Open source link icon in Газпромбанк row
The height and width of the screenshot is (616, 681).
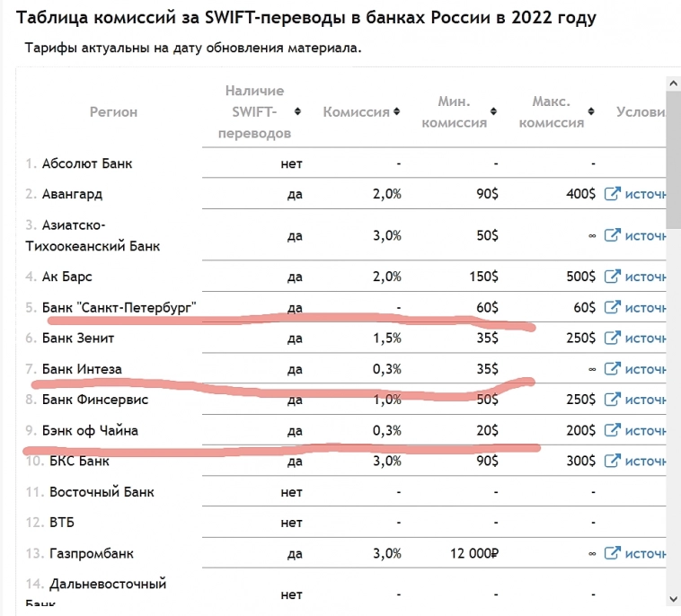click(x=613, y=553)
